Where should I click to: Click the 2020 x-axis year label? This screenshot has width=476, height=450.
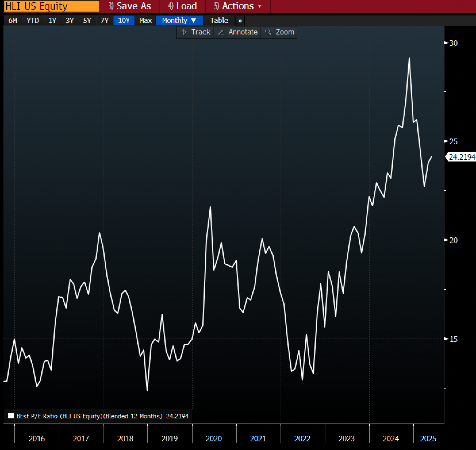pos(214,439)
